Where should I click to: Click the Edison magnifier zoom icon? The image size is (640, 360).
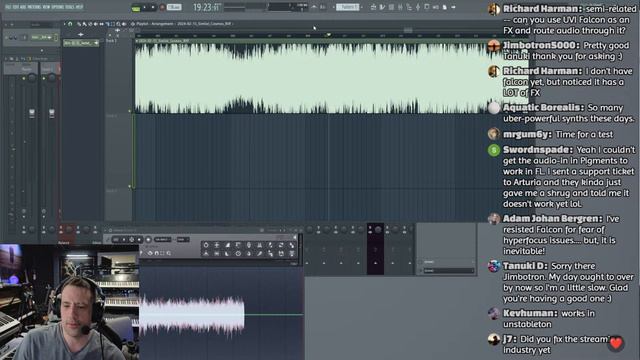[169, 253]
